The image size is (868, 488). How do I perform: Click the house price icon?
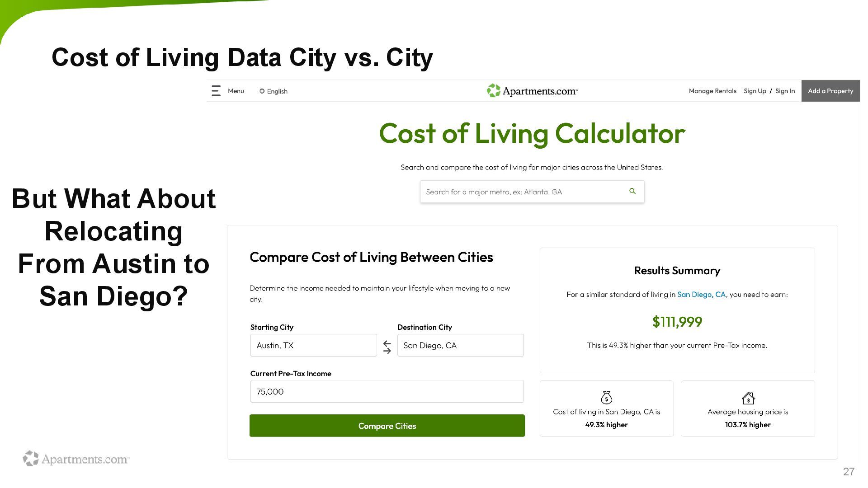[x=748, y=398]
